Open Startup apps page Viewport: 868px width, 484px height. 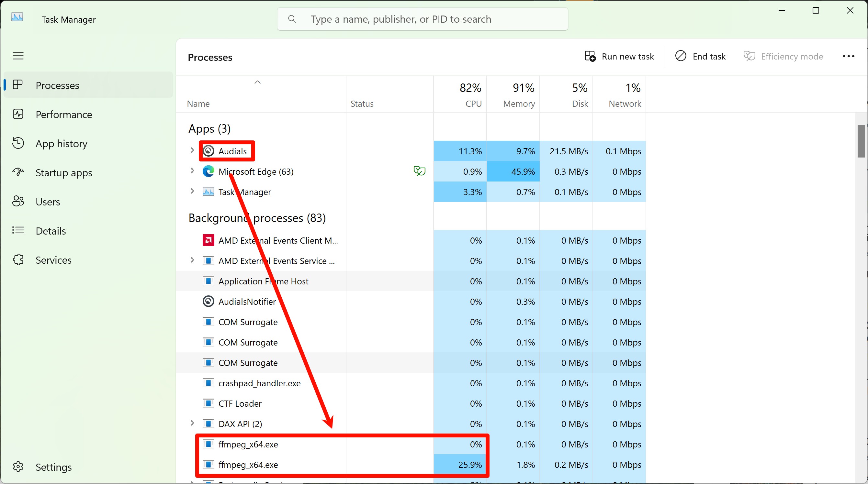[88, 172]
